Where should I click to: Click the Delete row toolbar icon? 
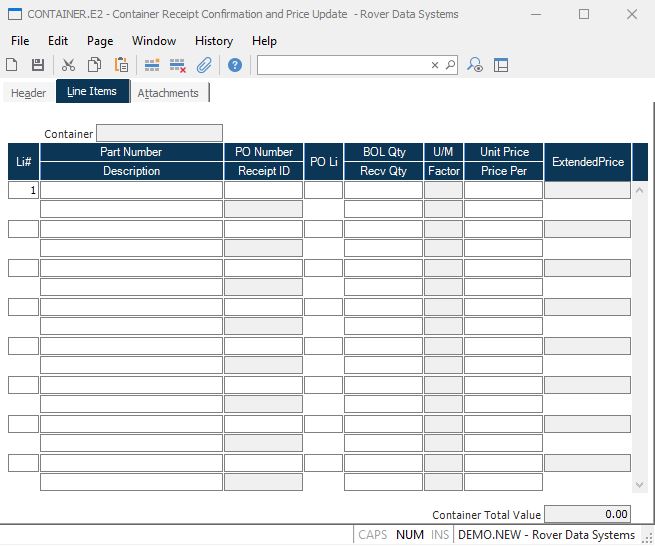(178, 65)
